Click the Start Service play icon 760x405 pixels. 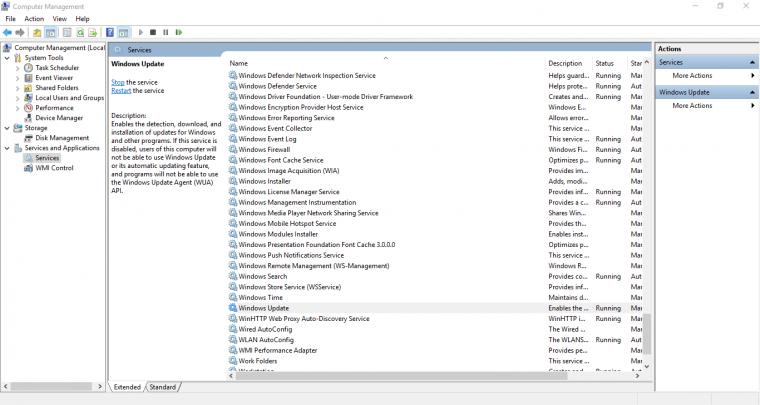click(141, 32)
